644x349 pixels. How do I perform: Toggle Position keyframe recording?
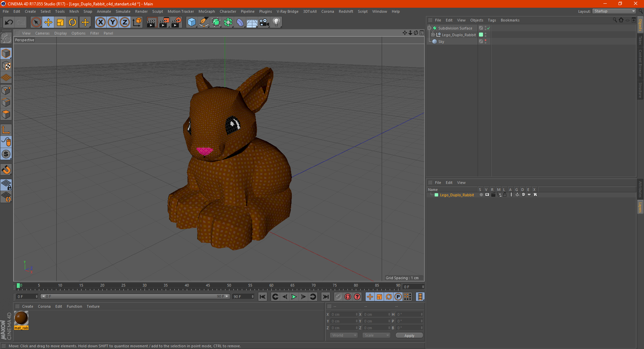click(370, 297)
